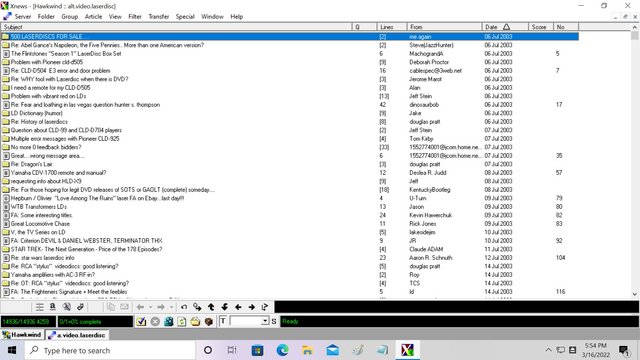This screenshot has width=640, height=360.
Task: Select 'LD Dictionary (humor)' thread
Action: click(290, 113)
